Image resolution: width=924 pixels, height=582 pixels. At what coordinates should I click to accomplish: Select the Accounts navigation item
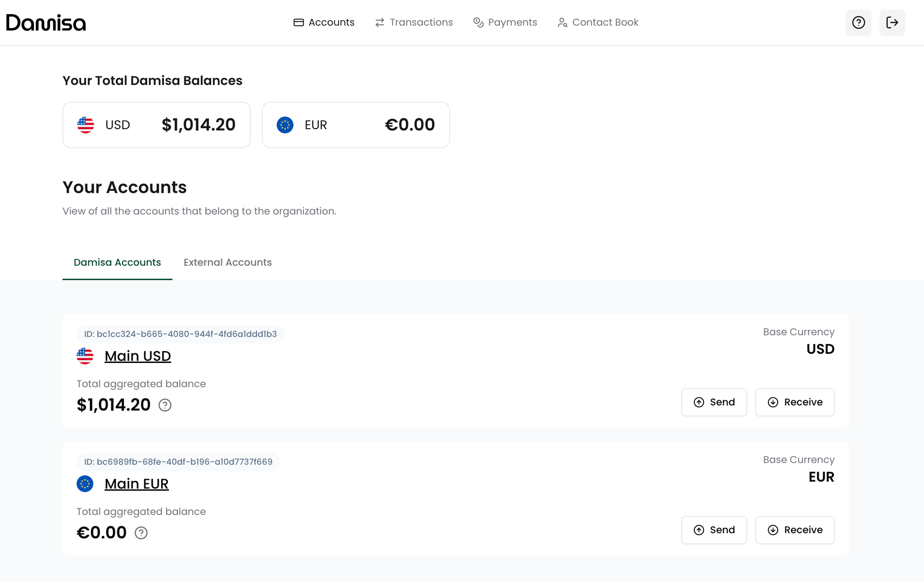click(x=324, y=22)
